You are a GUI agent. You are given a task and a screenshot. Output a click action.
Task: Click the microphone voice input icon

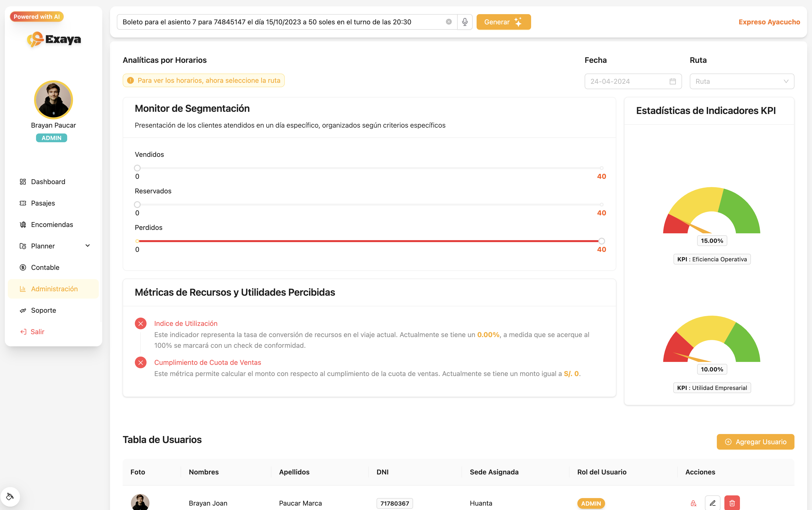[x=464, y=22]
